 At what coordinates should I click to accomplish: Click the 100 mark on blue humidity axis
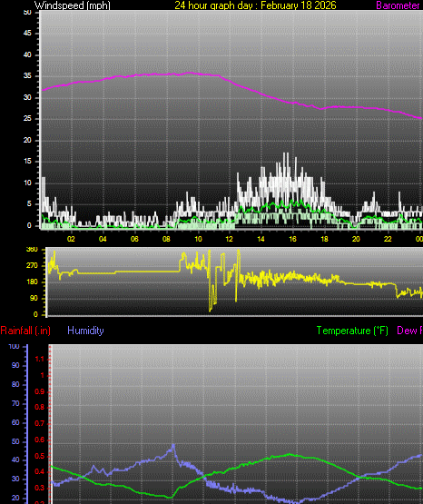15,347
